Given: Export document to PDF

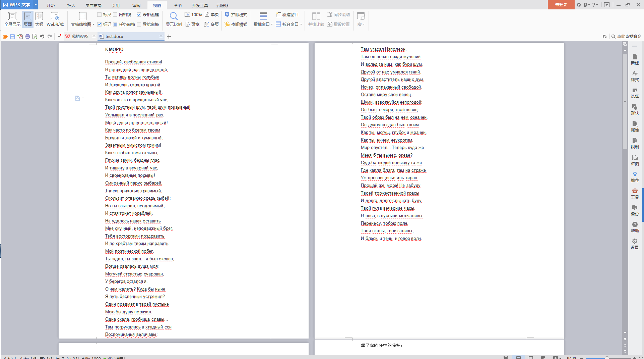Looking at the screenshot, I should (x=20, y=37).
